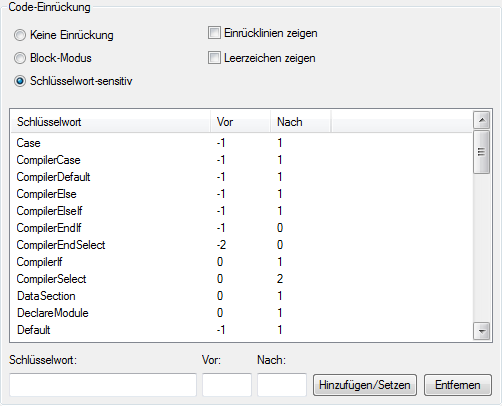Focus the Vor value input field
This screenshot has width=502, height=406.
click(227, 385)
